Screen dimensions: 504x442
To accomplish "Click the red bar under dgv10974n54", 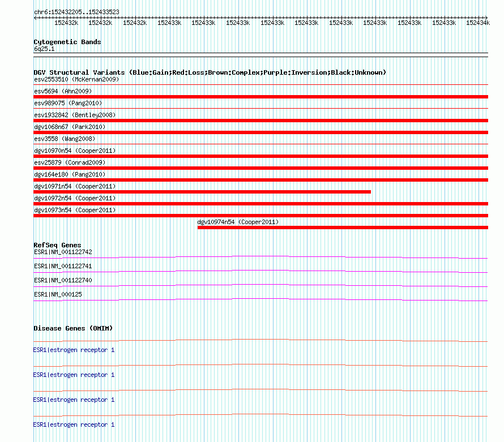I will tap(343, 228).
